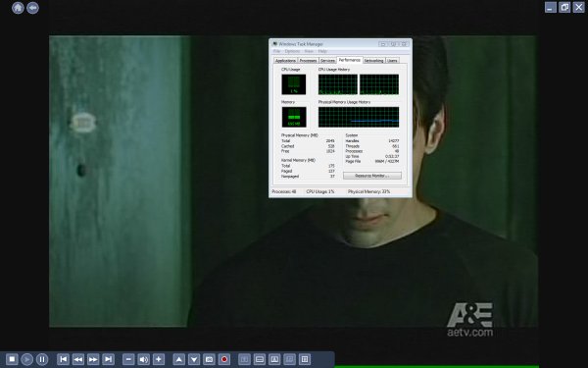Switch to the Networking tab
This screenshot has width=588, height=368.
(x=374, y=61)
